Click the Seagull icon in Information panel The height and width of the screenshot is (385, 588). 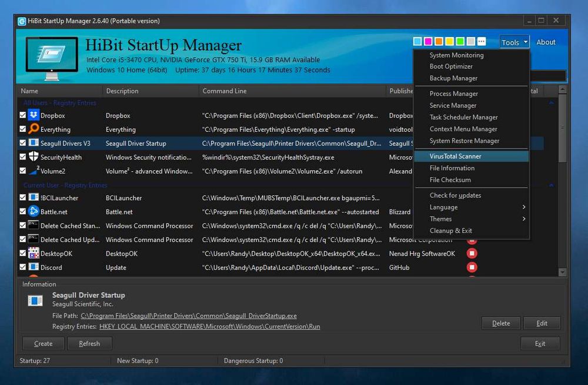(x=35, y=301)
